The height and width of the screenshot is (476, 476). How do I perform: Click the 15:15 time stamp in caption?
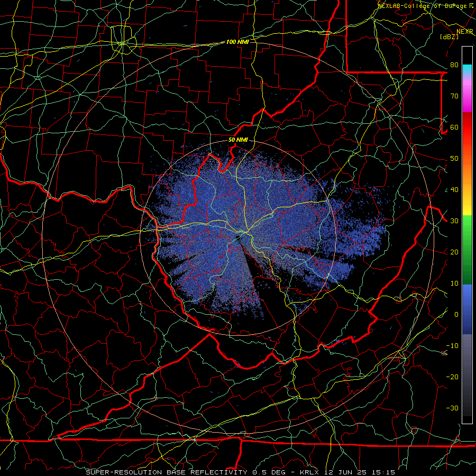382,472
